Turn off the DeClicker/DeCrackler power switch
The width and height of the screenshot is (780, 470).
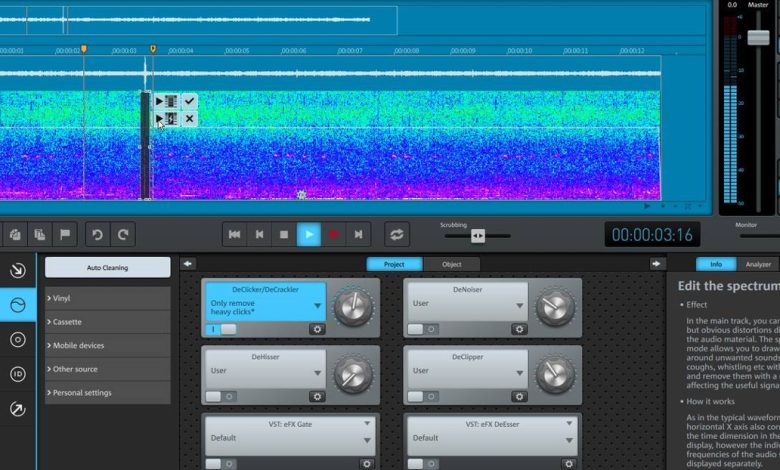click(x=222, y=329)
